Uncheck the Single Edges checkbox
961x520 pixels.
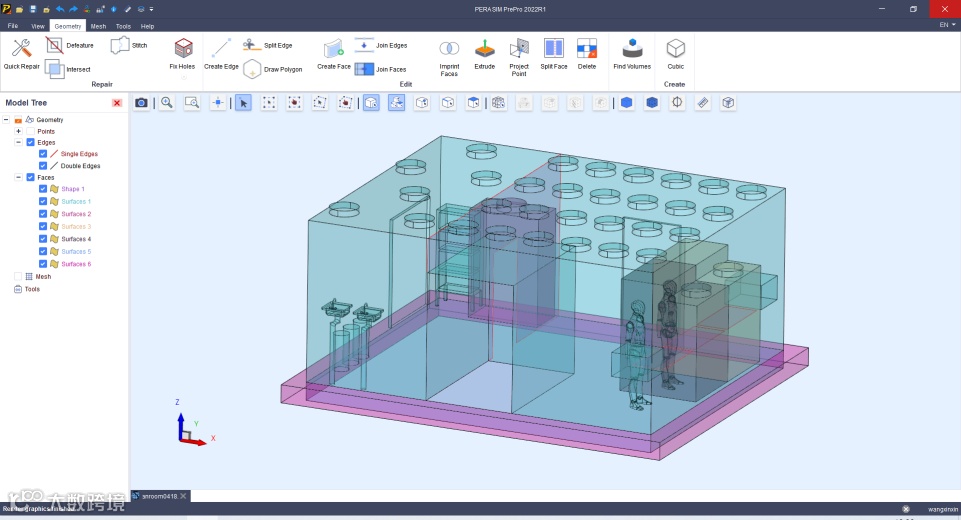coord(43,154)
